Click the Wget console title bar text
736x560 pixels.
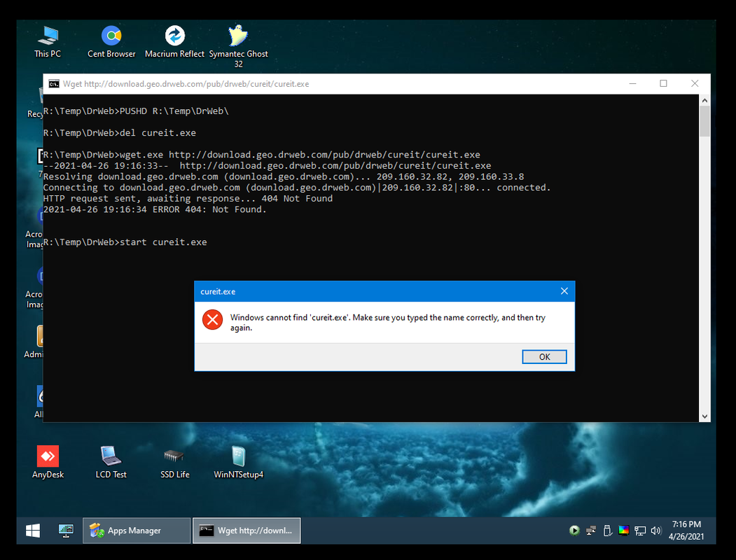[x=186, y=84]
